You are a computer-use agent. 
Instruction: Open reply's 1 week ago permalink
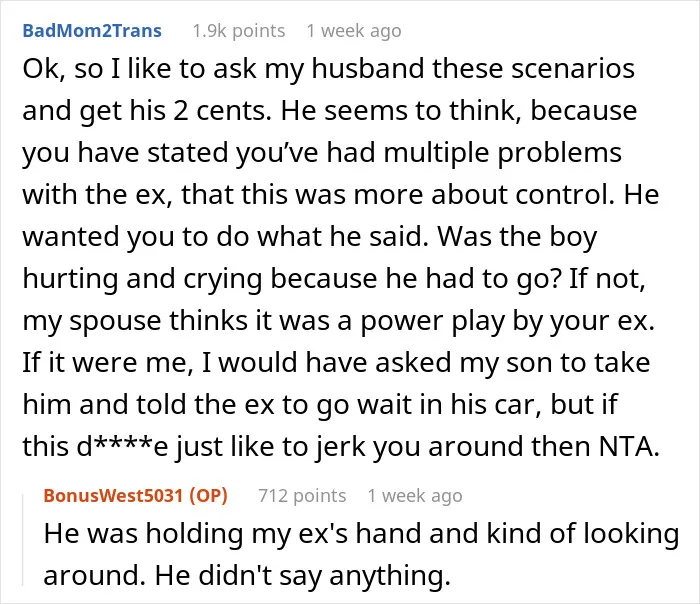coord(415,496)
